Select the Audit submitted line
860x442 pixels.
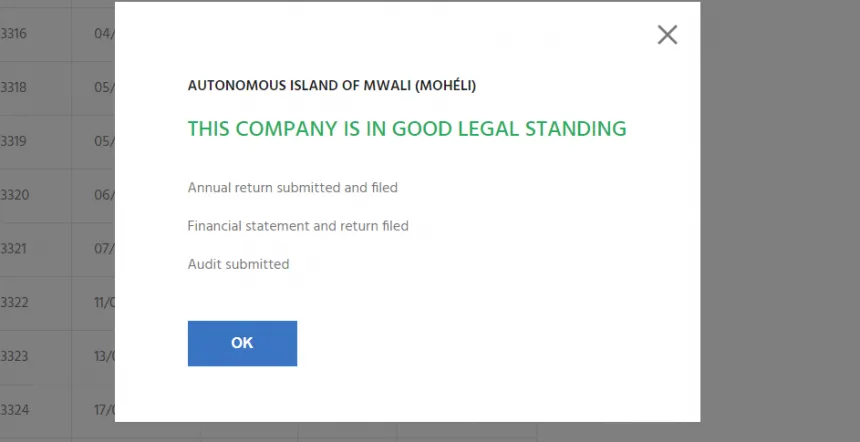click(x=238, y=264)
